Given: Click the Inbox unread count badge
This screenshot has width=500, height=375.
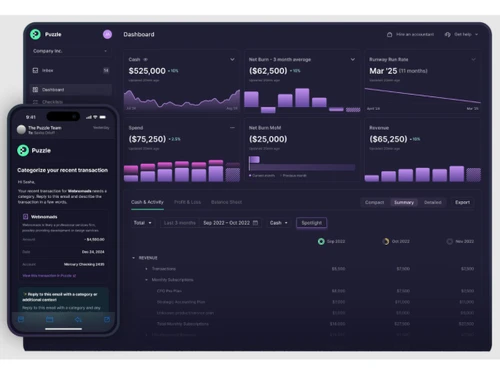Looking at the screenshot, I should coord(106,70).
